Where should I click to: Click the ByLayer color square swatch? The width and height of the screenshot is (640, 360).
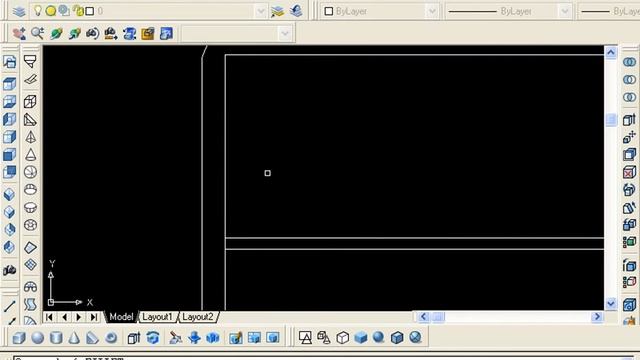coord(329,11)
